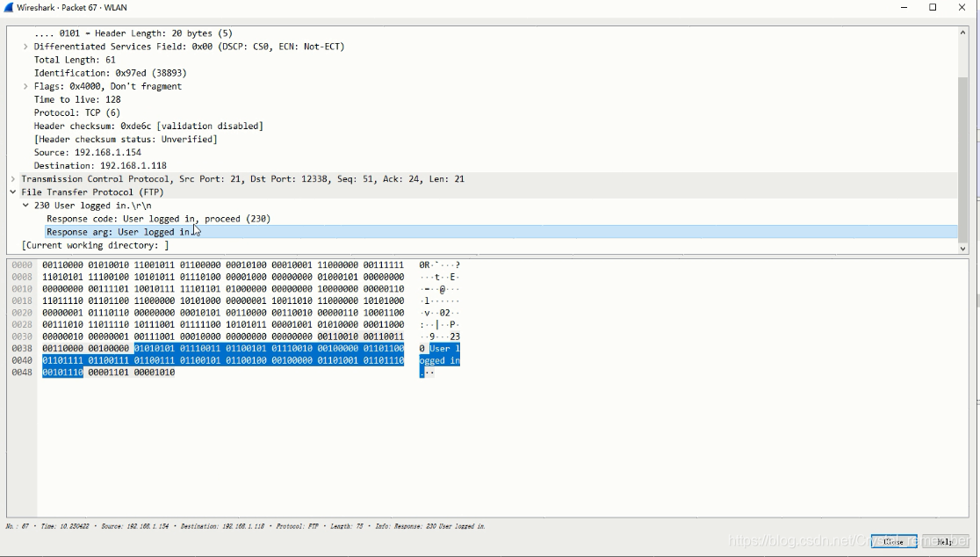Maximize the Packet 67 window

[933, 8]
